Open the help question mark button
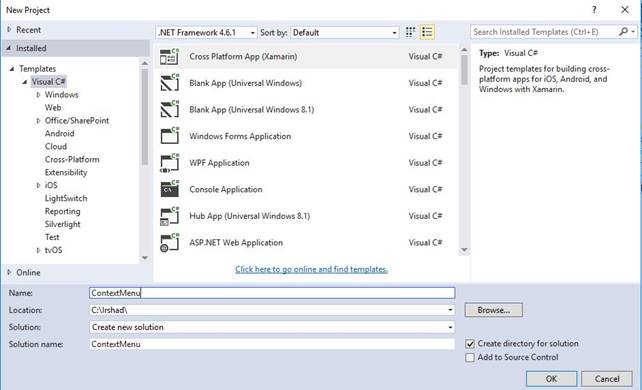 tap(594, 10)
